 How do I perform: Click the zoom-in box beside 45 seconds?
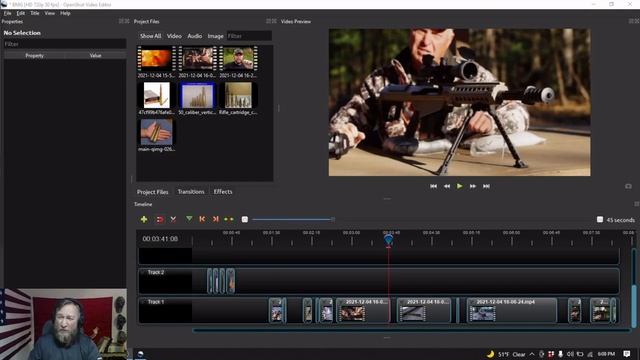[600, 220]
